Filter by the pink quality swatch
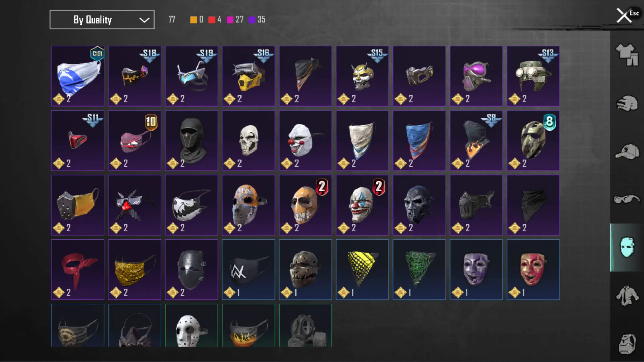The height and width of the screenshot is (362, 644). [x=230, y=20]
